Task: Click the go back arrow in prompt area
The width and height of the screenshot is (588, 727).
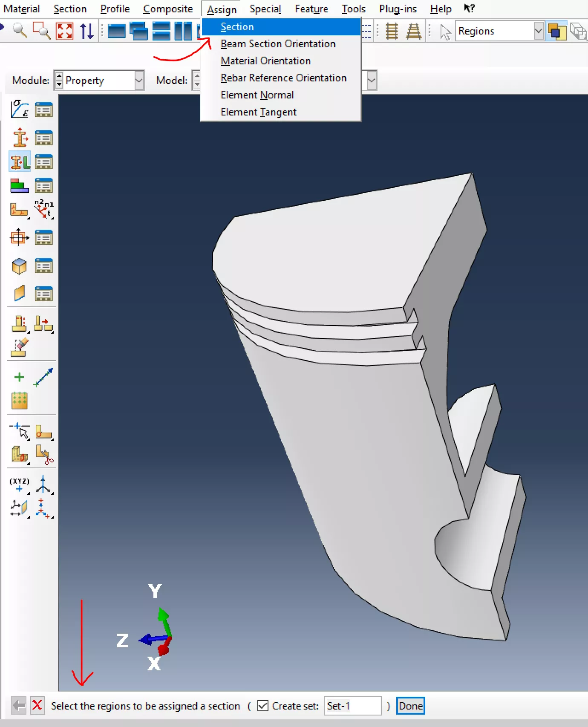Action: (x=18, y=706)
